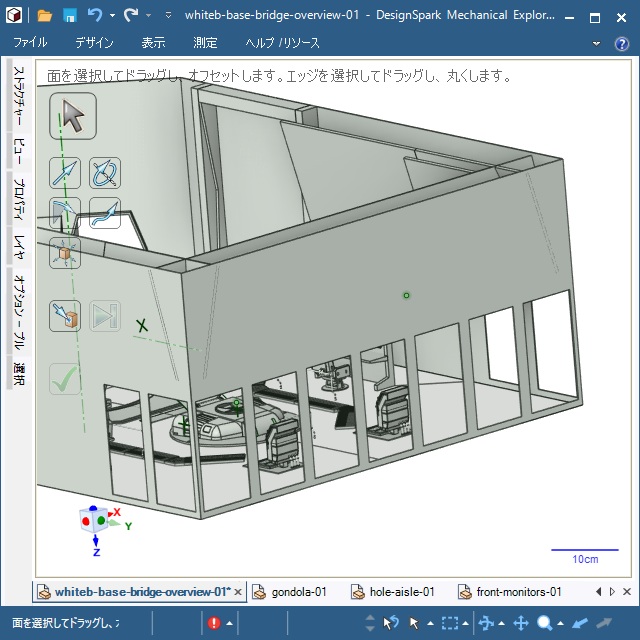Image resolution: width=640 pixels, height=640 pixels.
Task: Switch to the デザイン ribbon tab
Action: [94, 42]
